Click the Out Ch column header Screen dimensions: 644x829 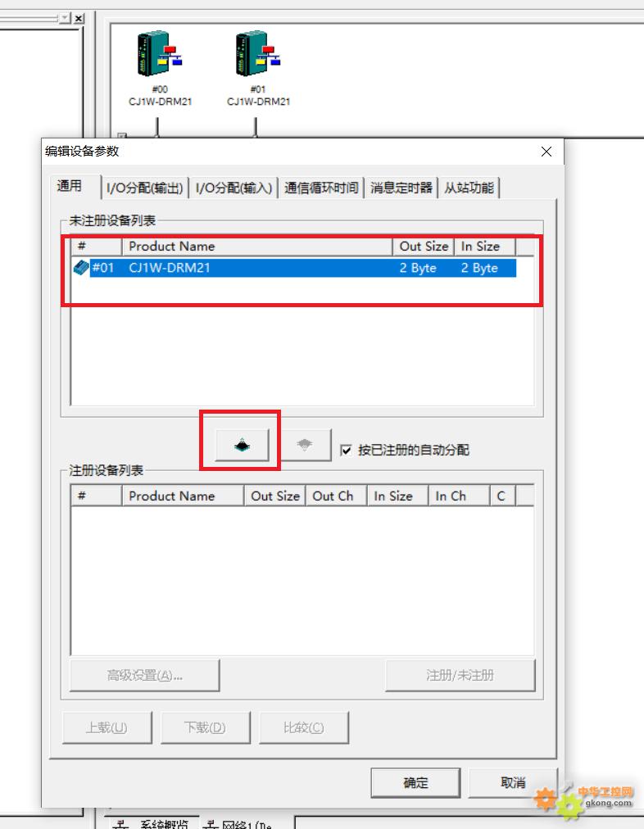pos(336,496)
